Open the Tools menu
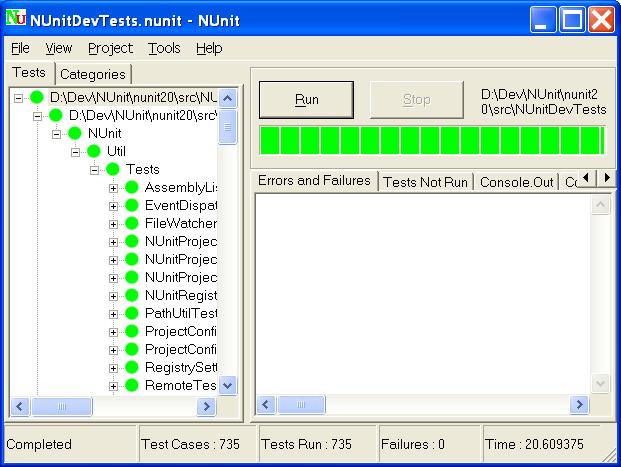The width and height of the screenshot is (621, 467). (x=164, y=48)
